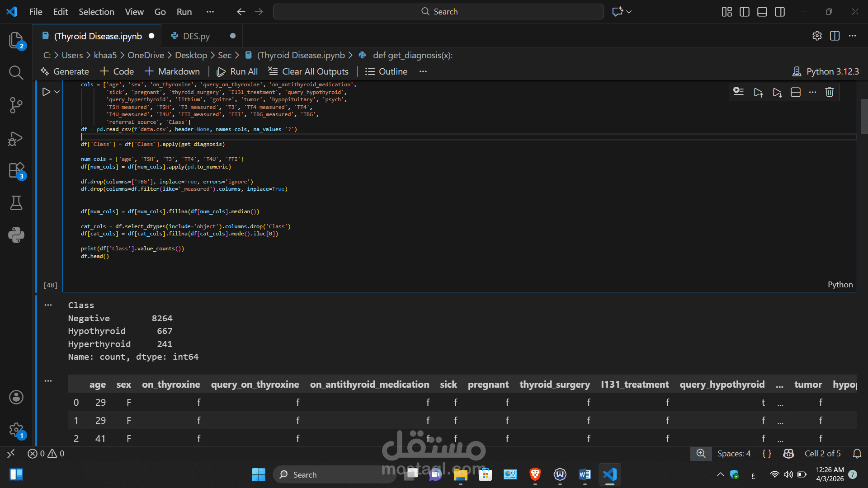Toggle the secondary side bar layout

click(780, 12)
